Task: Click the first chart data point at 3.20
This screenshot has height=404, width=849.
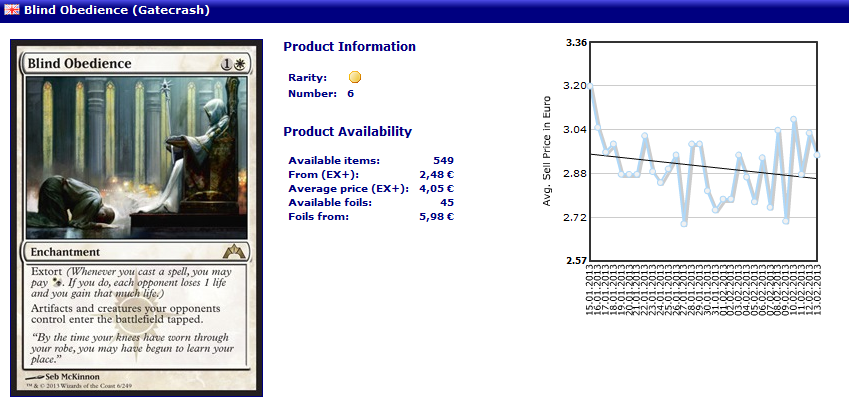Action: (x=590, y=86)
